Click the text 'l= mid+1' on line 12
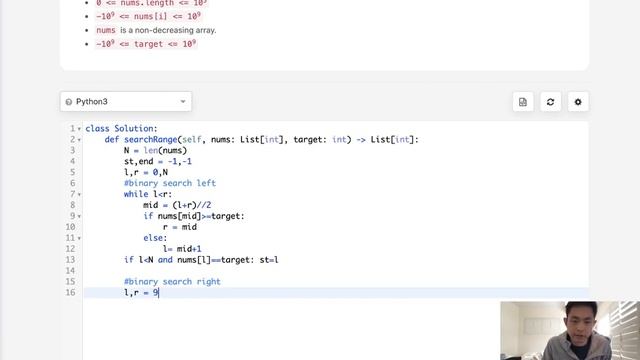 pos(182,249)
